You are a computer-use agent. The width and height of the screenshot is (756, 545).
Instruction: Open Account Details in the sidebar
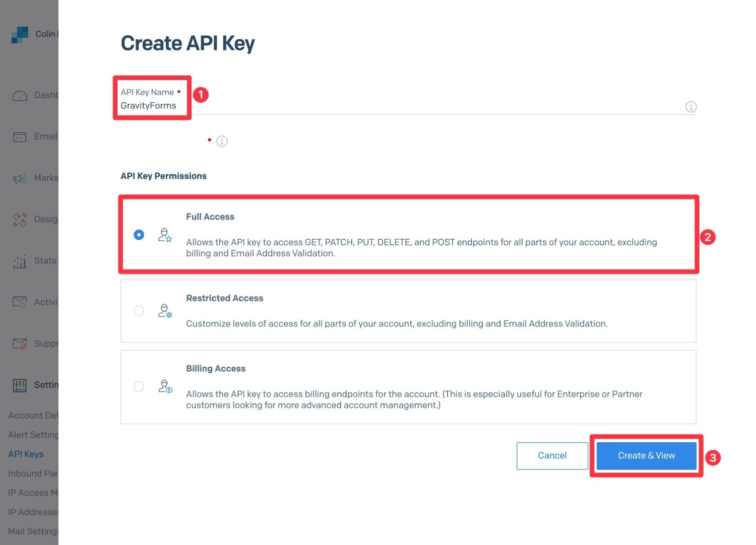(33, 416)
